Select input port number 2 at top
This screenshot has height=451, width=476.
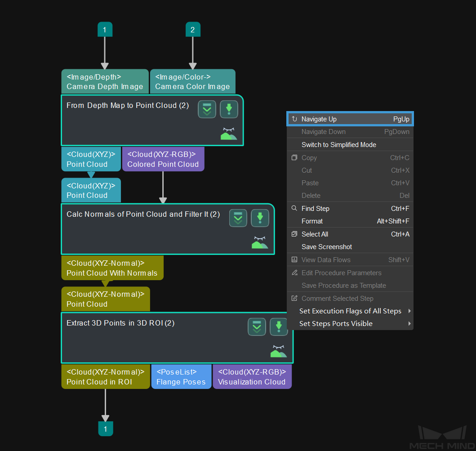[193, 30]
